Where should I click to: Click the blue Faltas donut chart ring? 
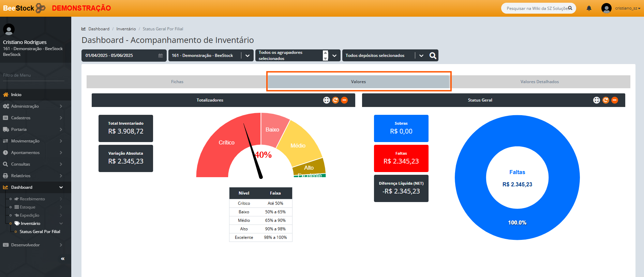[470, 177]
